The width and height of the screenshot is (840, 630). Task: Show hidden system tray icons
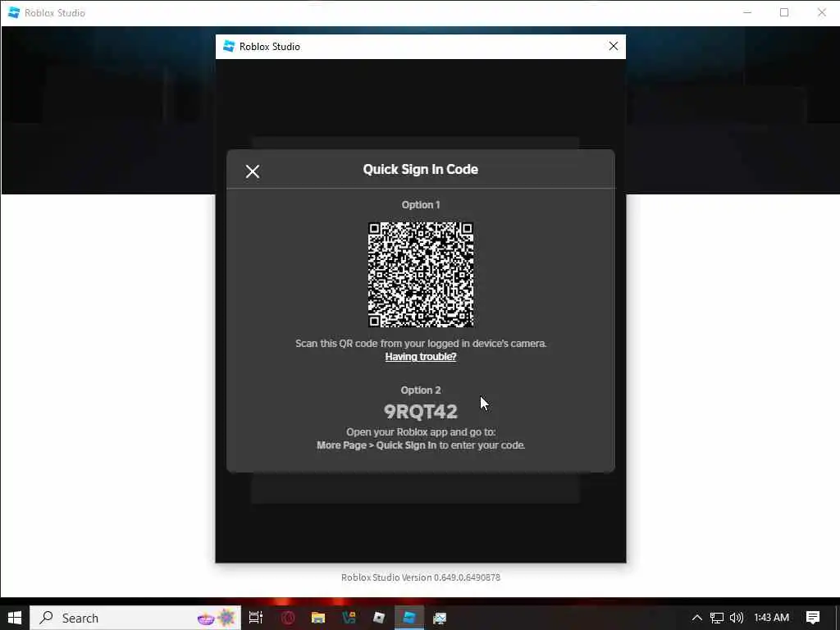pyautogui.click(x=696, y=618)
